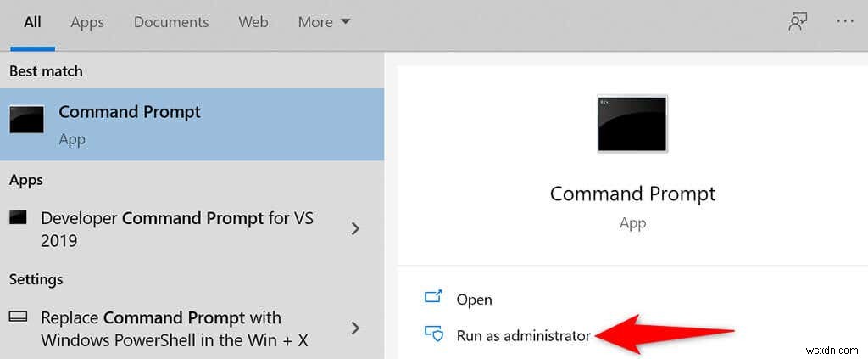The width and height of the screenshot is (868, 359).
Task: Expand Developer Command Prompt details chevron
Action: 356,228
